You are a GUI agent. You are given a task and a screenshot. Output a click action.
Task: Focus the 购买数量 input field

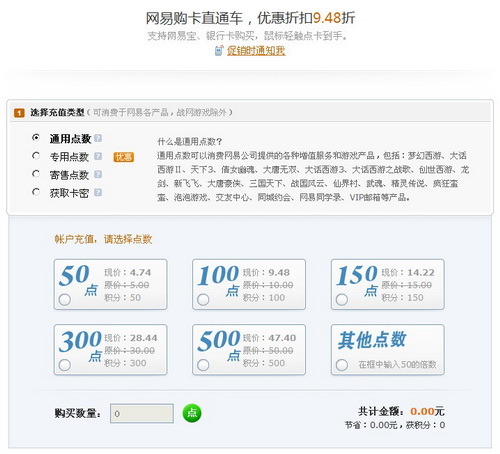click(142, 413)
